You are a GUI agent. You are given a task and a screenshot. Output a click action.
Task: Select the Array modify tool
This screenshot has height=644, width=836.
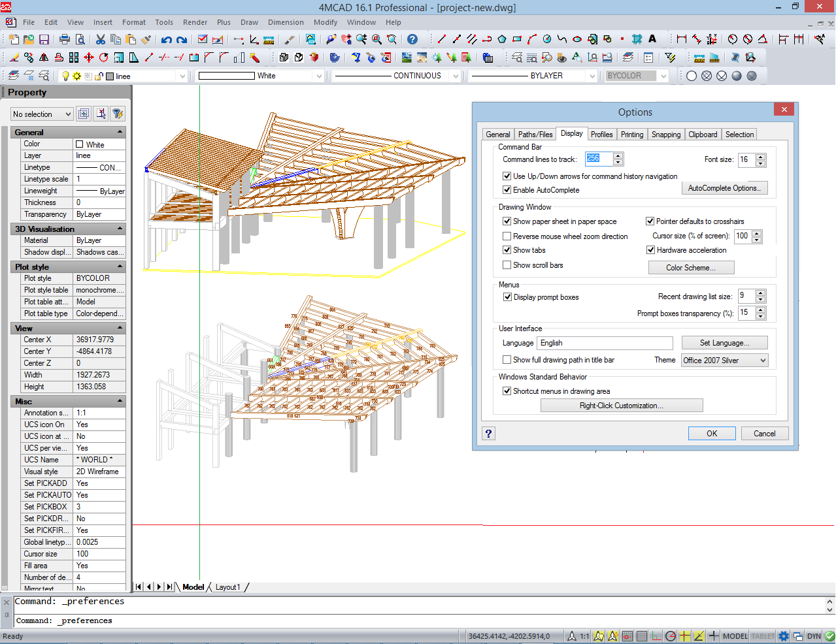point(74,57)
